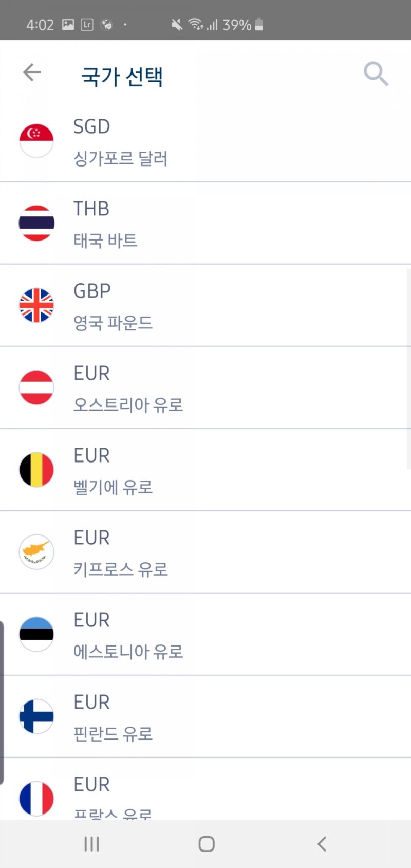Tap the Android home button
The height and width of the screenshot is (868, 411).
pyautogui.click(x=207, y=844)
